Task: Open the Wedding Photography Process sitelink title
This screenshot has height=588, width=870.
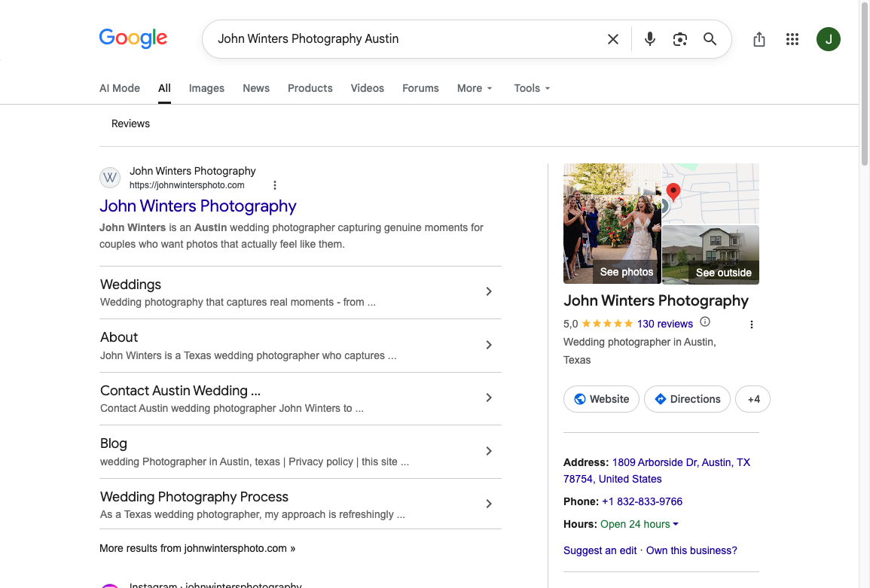Action: pyautogui.click(x=194, y=496)
